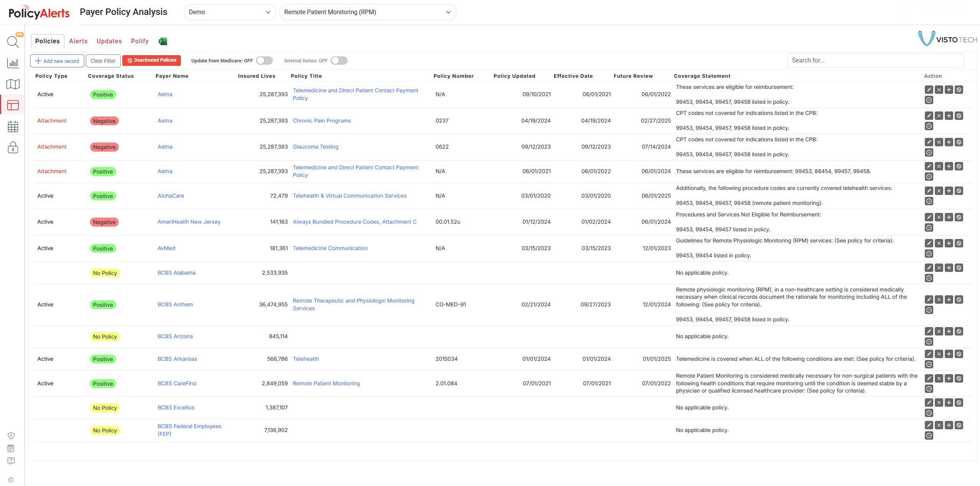This screenshot has height=486, width=980.
Task: Delete the BCBS Arizona record
Action: (x=939, y=331)
